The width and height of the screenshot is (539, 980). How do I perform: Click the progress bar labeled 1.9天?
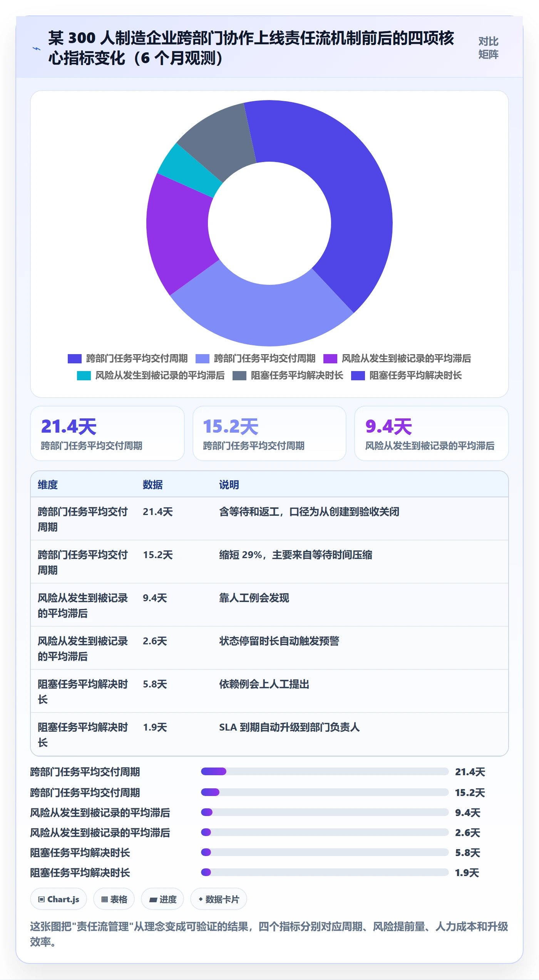[325, 872]
